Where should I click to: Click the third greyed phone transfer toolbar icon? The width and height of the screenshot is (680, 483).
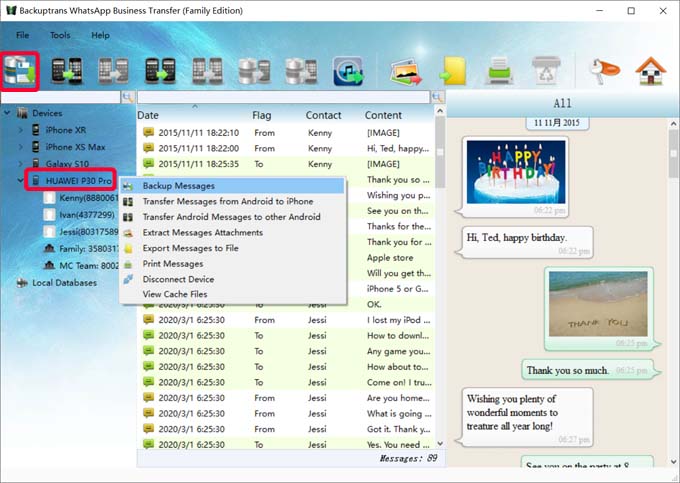[x=113, y=71]
